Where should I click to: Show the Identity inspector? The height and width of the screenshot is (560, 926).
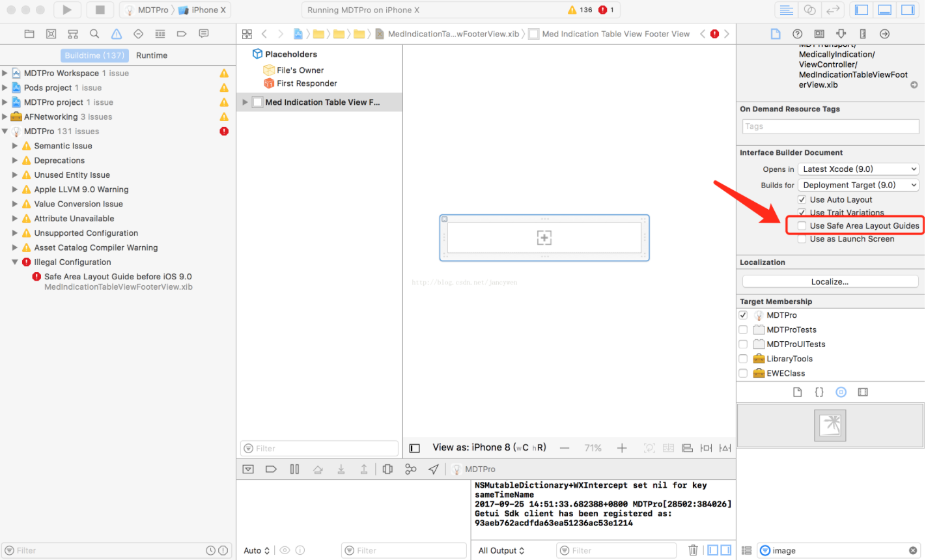coord(819,34)
